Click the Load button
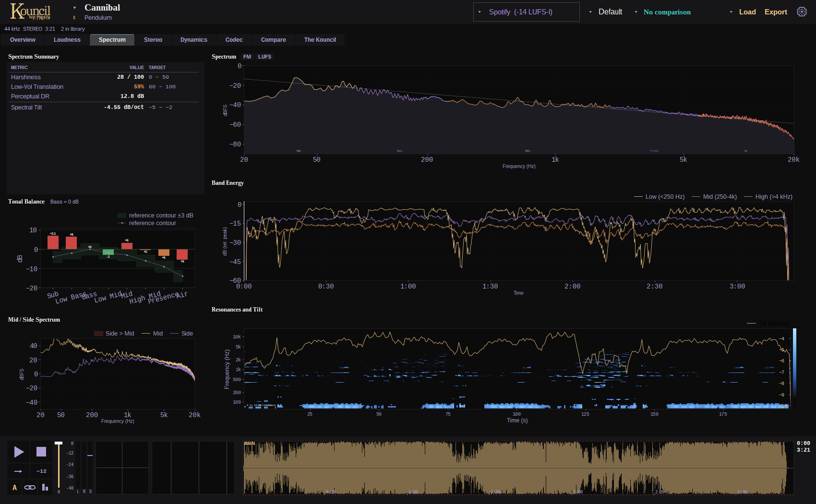Viewport: 816px width, 504px height. (747, 12)
